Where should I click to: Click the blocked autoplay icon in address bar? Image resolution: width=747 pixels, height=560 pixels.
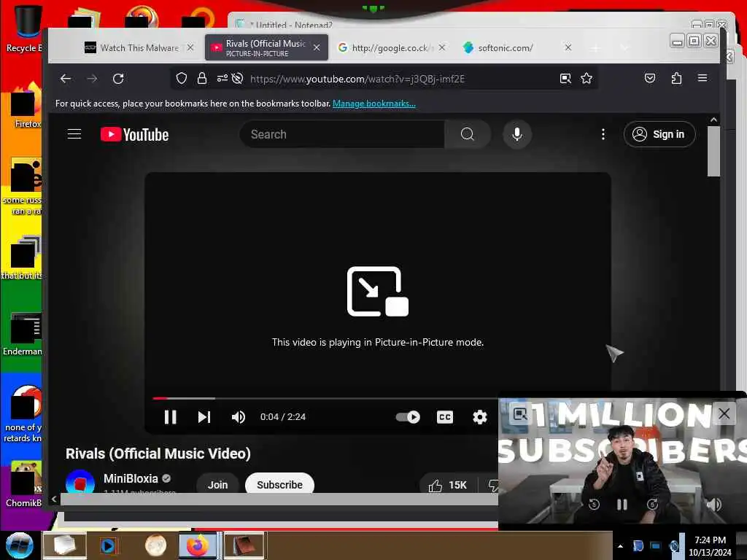pyautogui.click(x=237, y=79)
